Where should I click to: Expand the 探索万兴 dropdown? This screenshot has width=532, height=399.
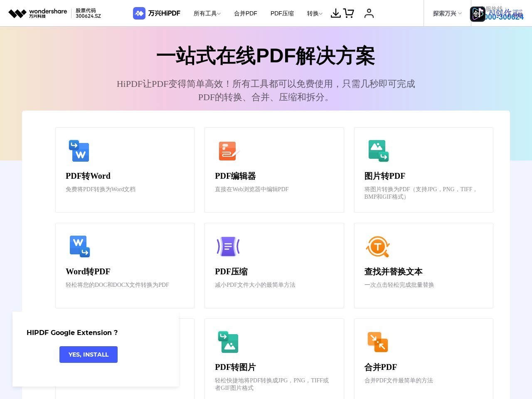(x=447, y=13)
